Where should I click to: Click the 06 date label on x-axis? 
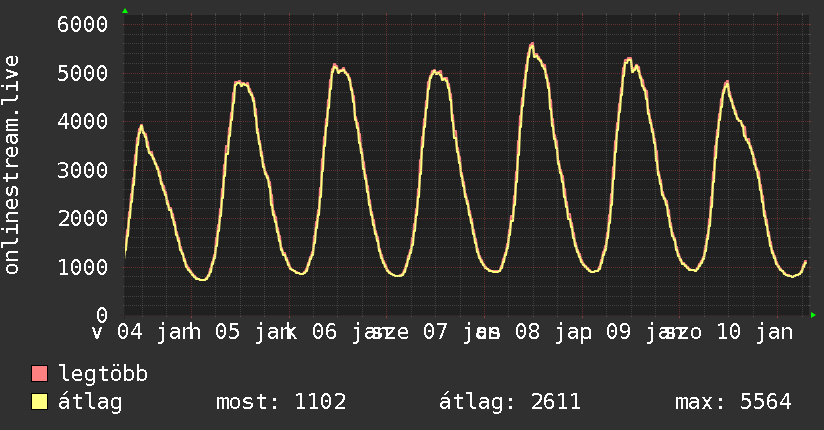click(325, 332)
